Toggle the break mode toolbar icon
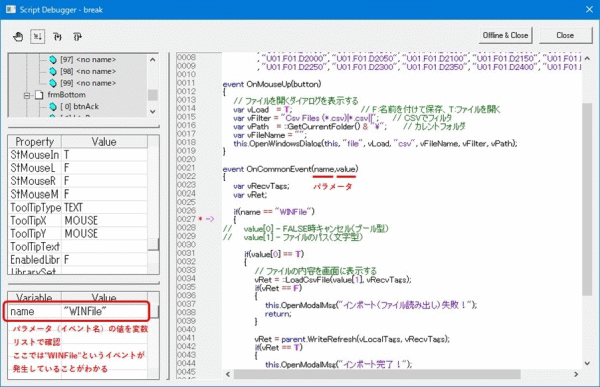 pos(38,36)
